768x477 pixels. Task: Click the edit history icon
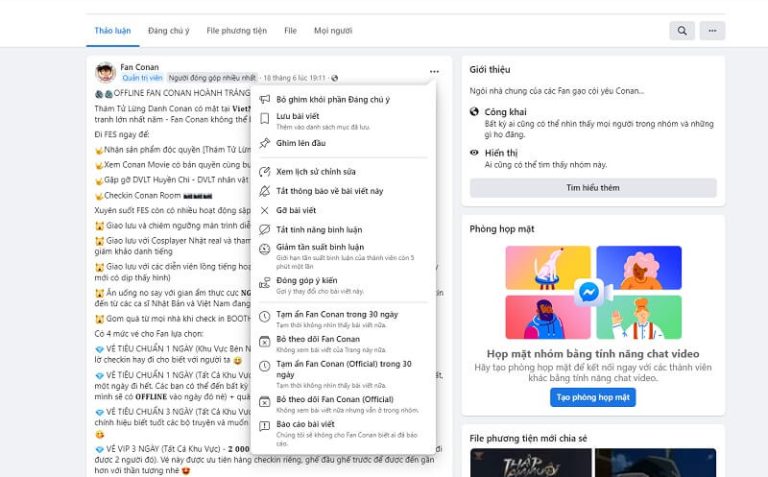click(264, 172)
